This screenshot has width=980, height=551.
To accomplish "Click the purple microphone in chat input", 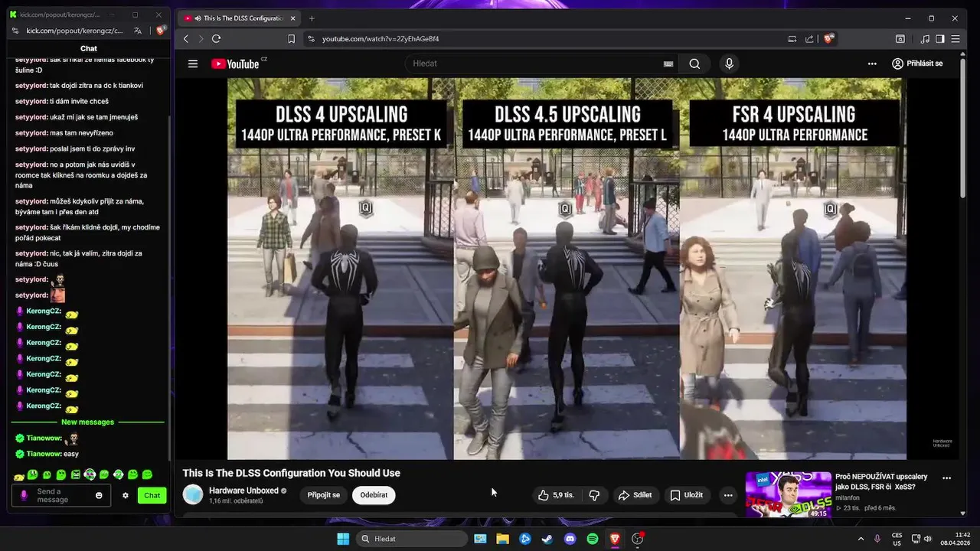I will pyautogui.click(x=24, y=495).
